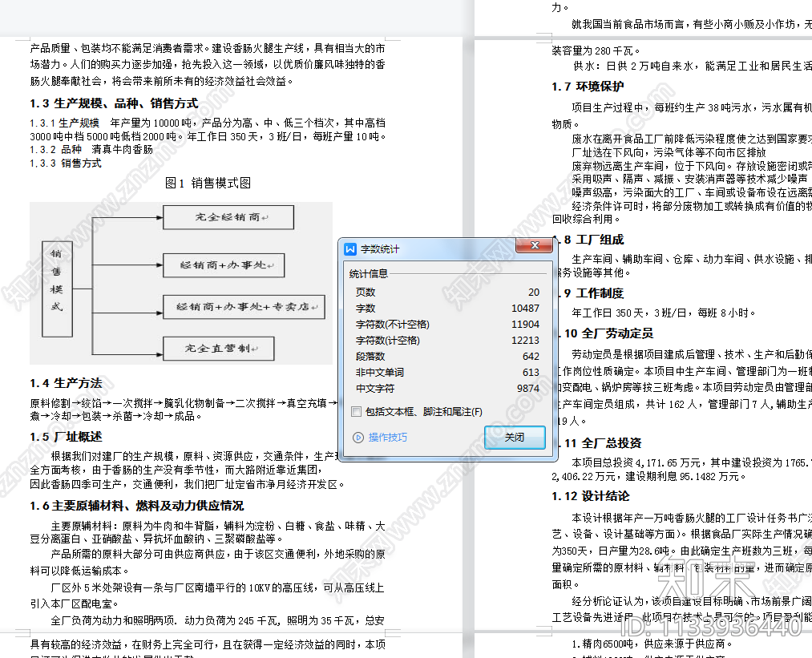Click the play icon beside 操作技巧

pyautogui.click(x=358, y=438)
